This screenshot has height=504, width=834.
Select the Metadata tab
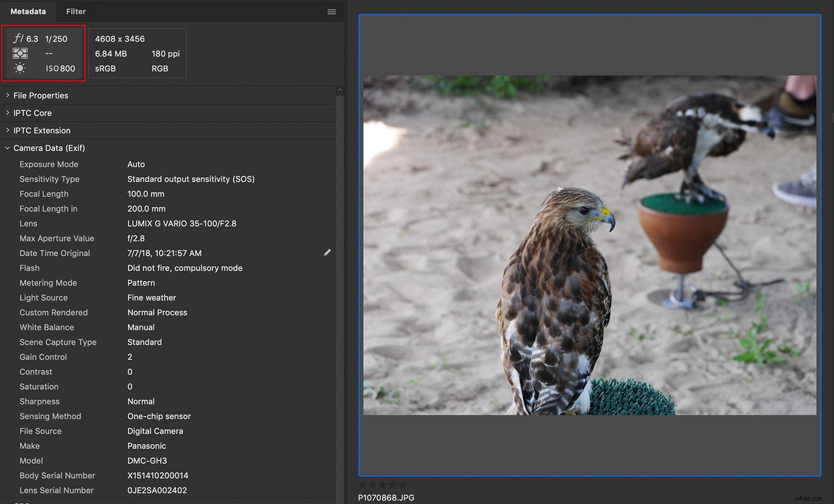(28, 11)
